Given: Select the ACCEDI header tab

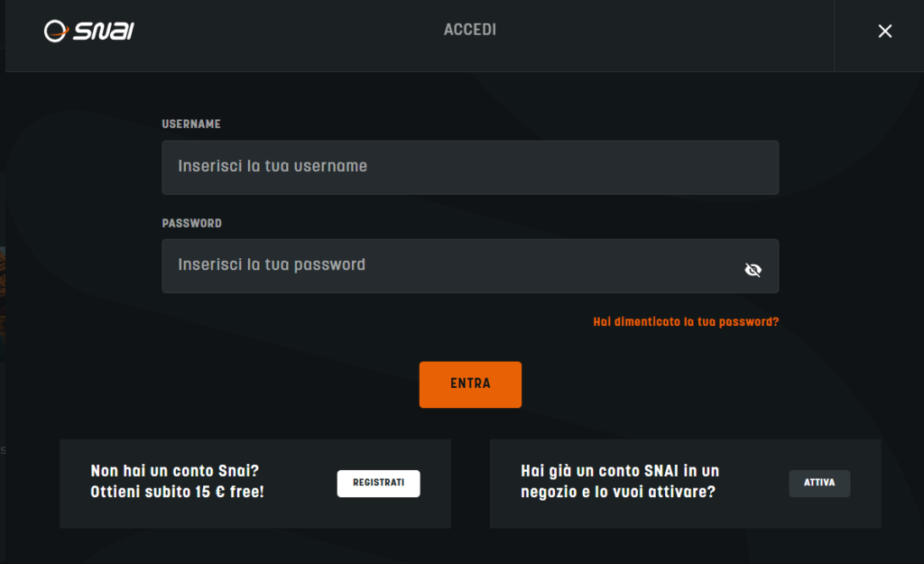Looking at the screenshot, I should [469, 30].
